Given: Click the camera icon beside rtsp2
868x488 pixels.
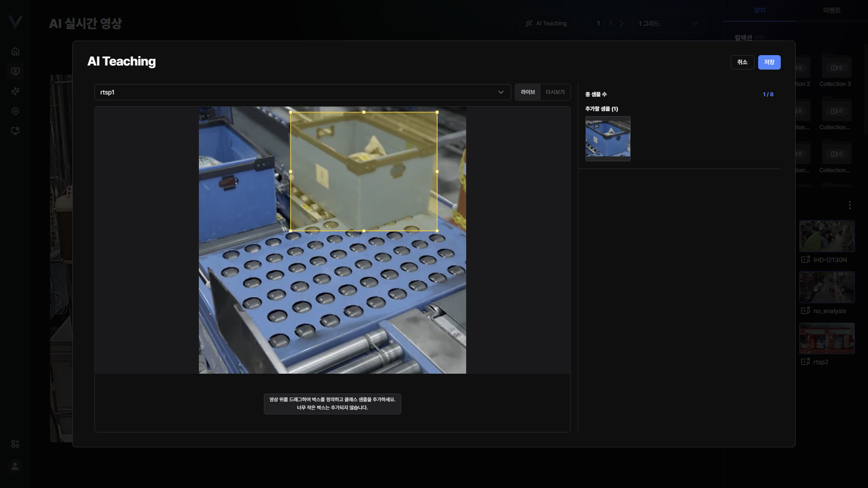Looking at the screenshot, I should click(x=805, y=361).
